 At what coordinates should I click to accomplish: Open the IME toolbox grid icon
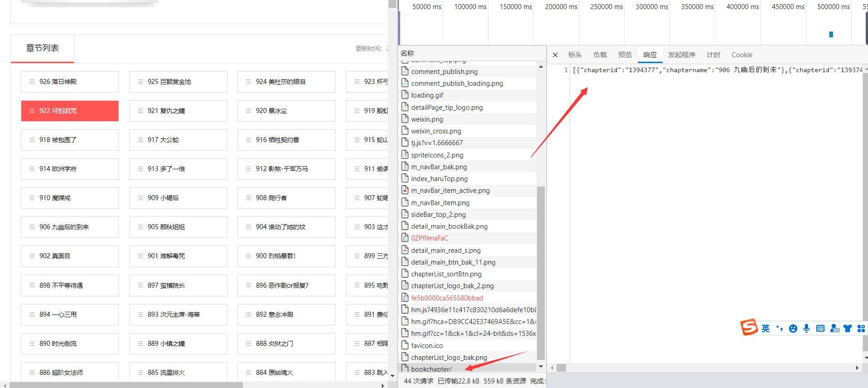pyautogui.click(x=861, y=329)
